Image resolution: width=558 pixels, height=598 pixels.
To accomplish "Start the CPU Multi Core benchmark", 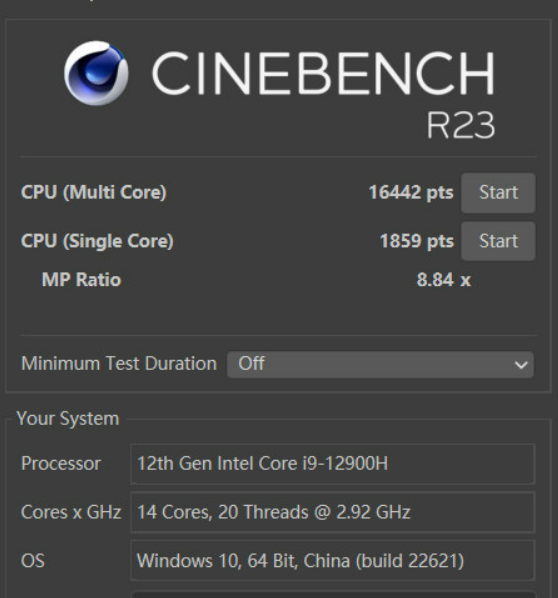I will click(498, 193).
